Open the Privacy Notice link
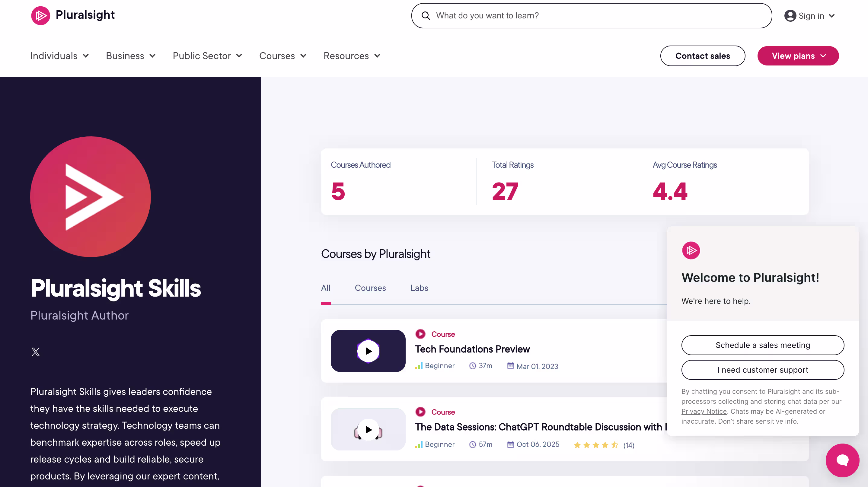Screen dimensions: 868x487 tap(704, 411)
